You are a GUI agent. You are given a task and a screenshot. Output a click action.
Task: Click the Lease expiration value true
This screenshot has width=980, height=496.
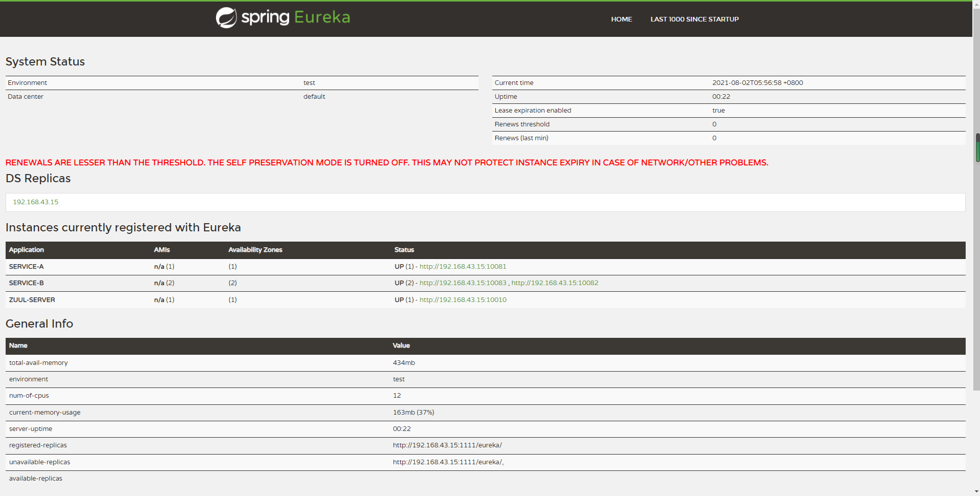point(718,111)
